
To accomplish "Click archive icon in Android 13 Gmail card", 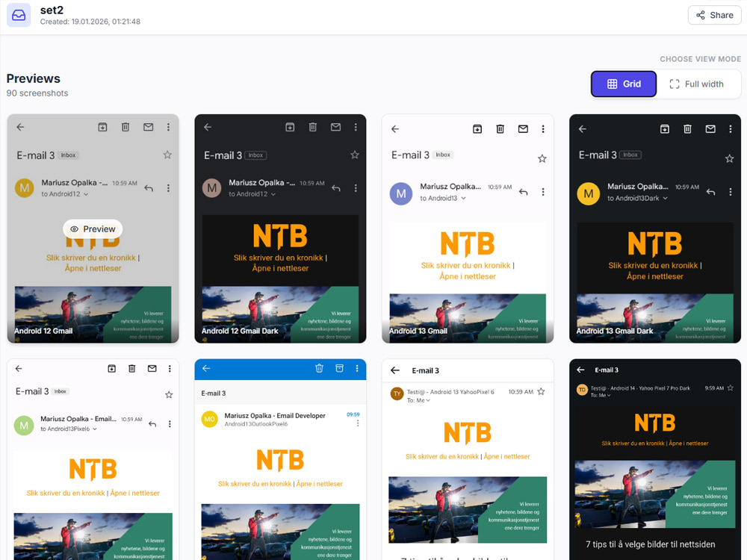I will click(477, 129).
